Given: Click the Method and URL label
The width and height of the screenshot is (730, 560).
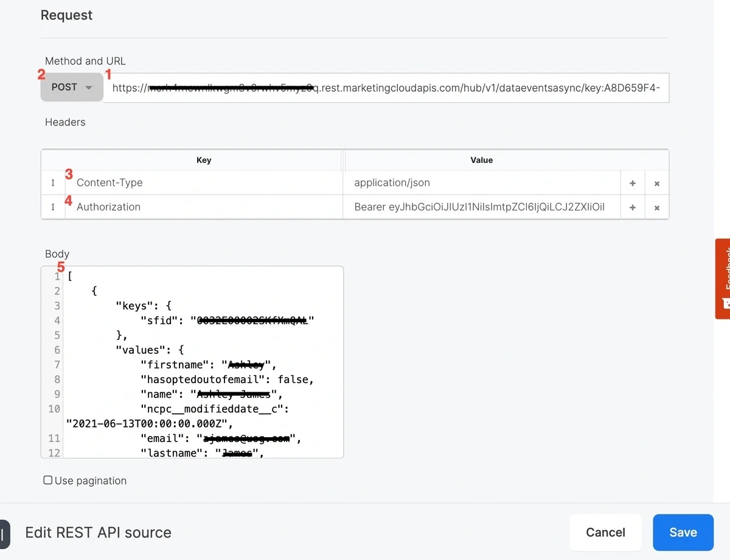Looking at the screenshot, I should tap(86, 61).
